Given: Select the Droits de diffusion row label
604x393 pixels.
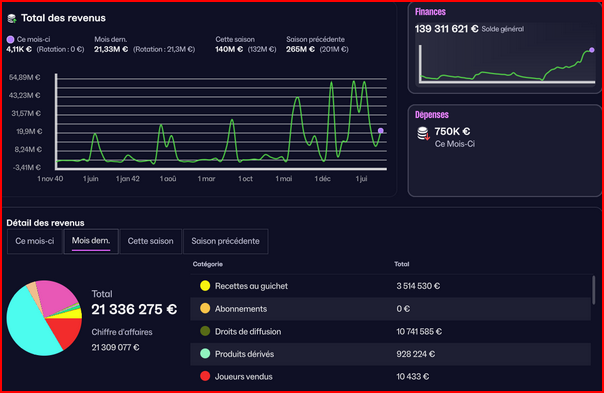Looking at the screenshot, I should [248, 331].
